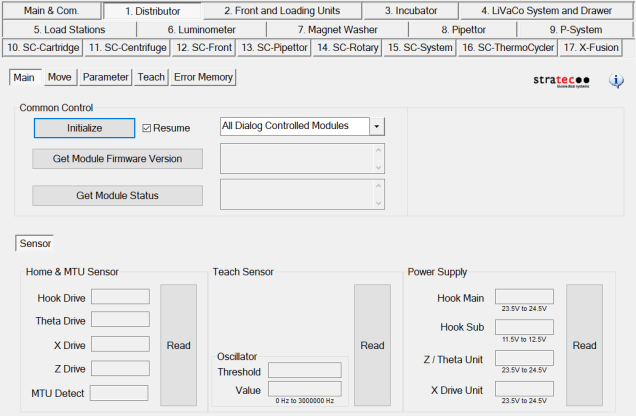
Task: Select the Sensor tab
Action: (35, 242)
